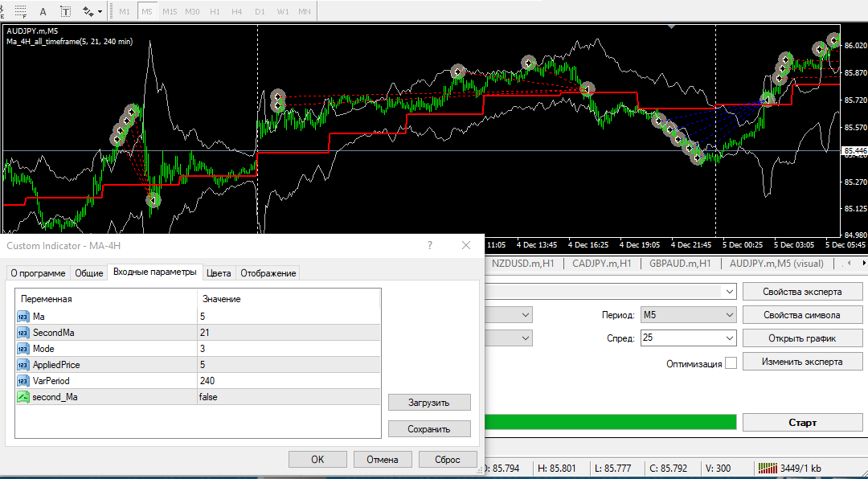Click Загрузить to load parameters

[429, 403]
